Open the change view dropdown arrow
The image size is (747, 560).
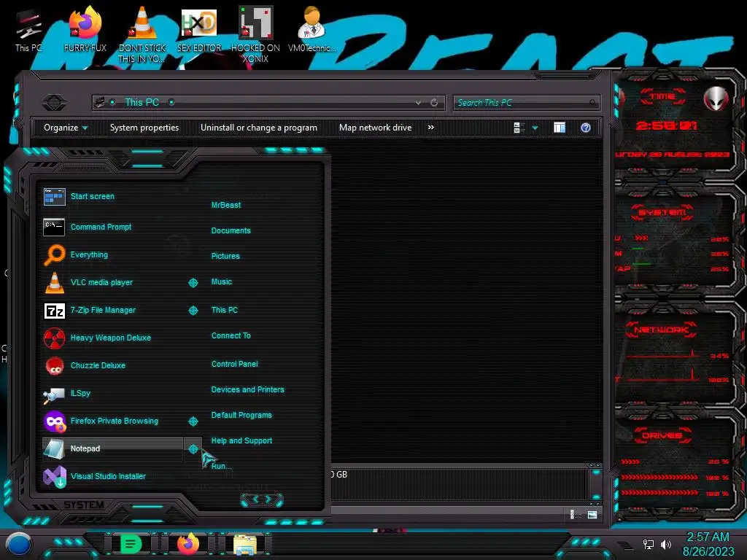[x=535, y=128]
